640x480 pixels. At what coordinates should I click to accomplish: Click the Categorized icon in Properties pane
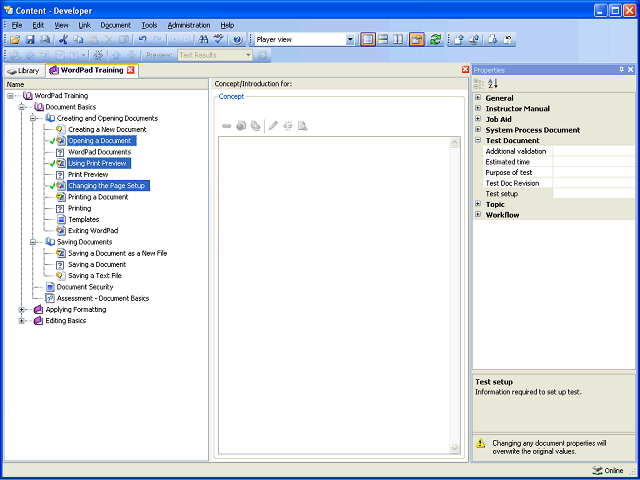tap(479, 84)
